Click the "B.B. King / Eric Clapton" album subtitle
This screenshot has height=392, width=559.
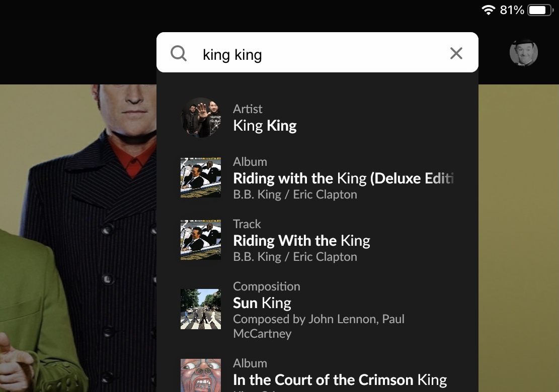(x=295, y=194)
